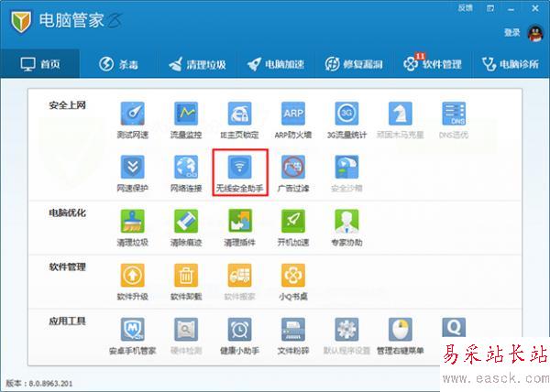550x392 pixels.
Task: Switch to the 首页 home tab
Action: (x=40, y=64)
